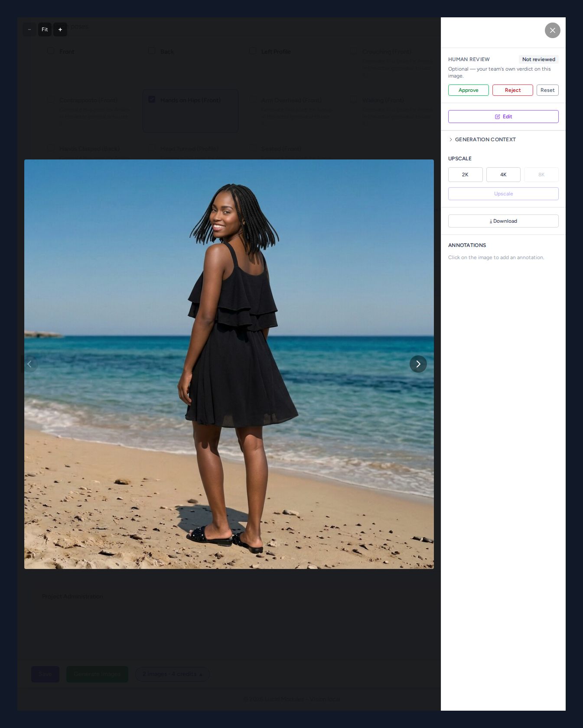Image resolution: width=583 pixels, height=728 pixels.
Task: Select the 8K upscale option
Action: (x=541, y=175)
